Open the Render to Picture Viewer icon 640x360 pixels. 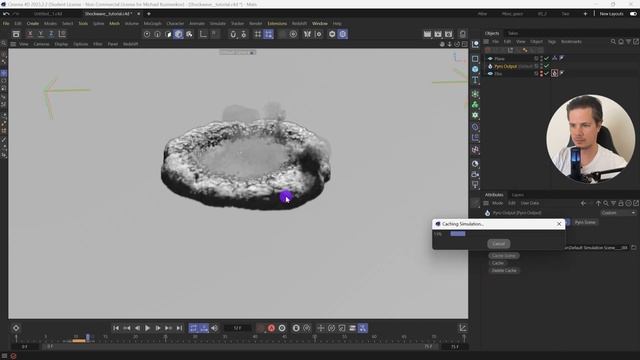click(x=438, y=34)
